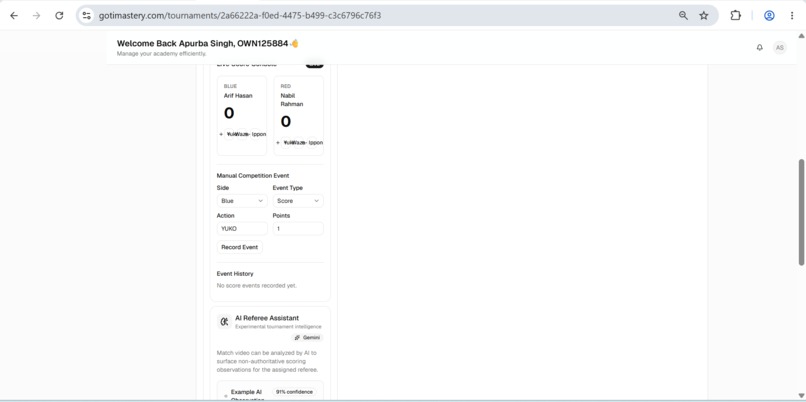Click the Example AI Observation text
The image size is (806, 402).
tap(247, 395)
